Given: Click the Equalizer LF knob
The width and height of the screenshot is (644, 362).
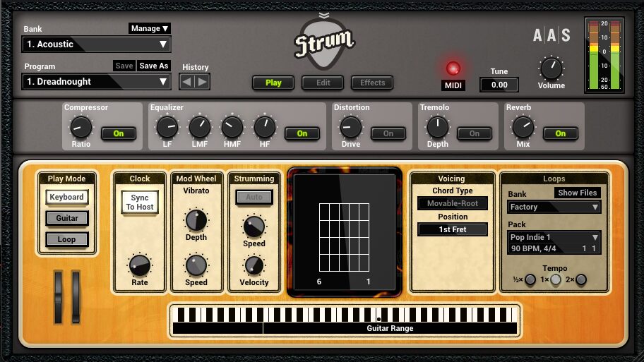Looking at the screenshot, I should (x=167, y=128).
